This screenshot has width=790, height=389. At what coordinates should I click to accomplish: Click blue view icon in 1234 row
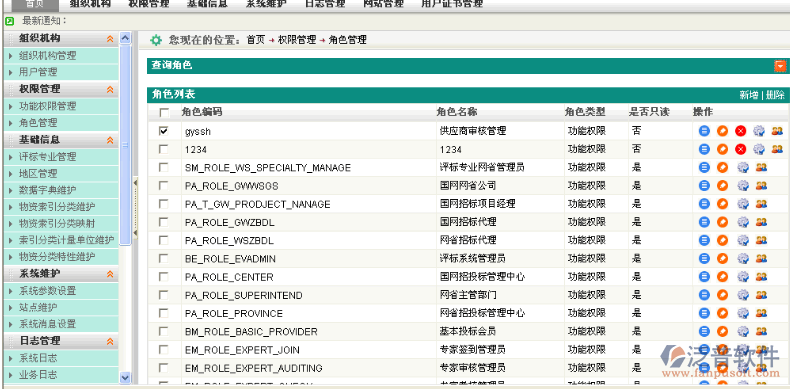click(x=704, y=149)
